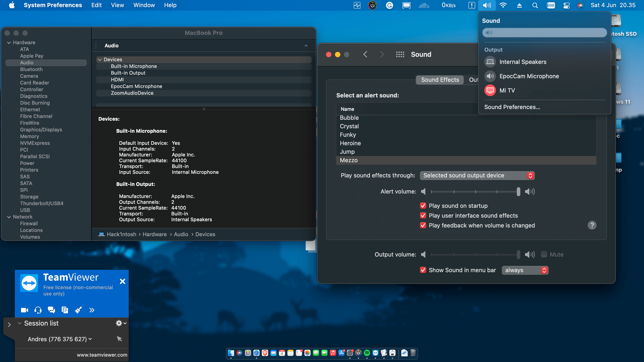This screenshot has height=362, width=644.
Task: Launch Spotify from the Dock
Action: pyautogui.click(x=367, y=353)
